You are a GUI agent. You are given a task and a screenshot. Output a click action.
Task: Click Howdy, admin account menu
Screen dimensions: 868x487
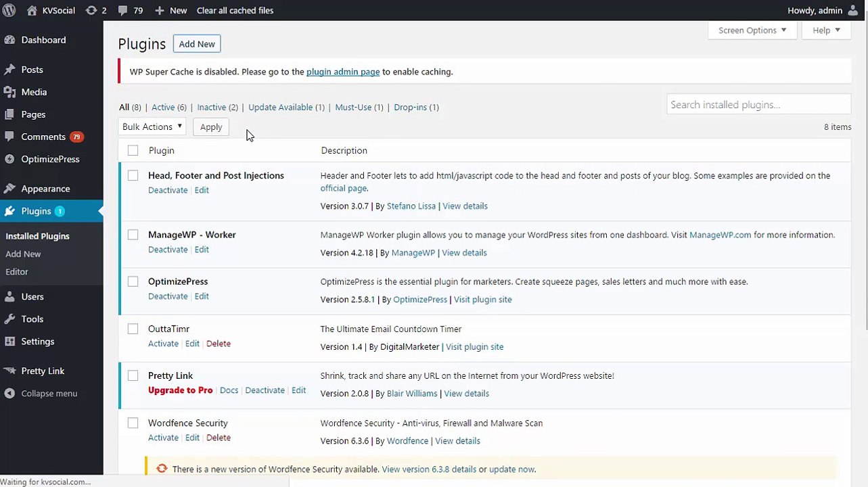click(x=823, y=10)
